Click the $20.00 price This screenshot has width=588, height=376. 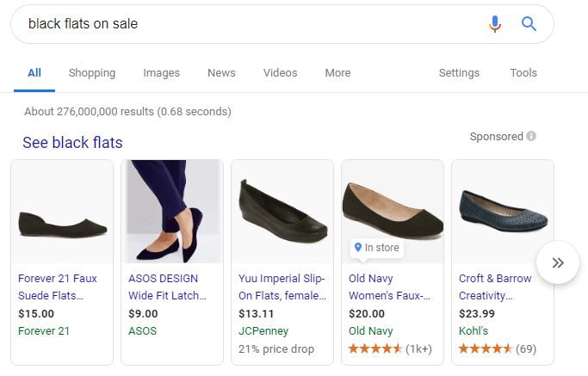point(367,313)
